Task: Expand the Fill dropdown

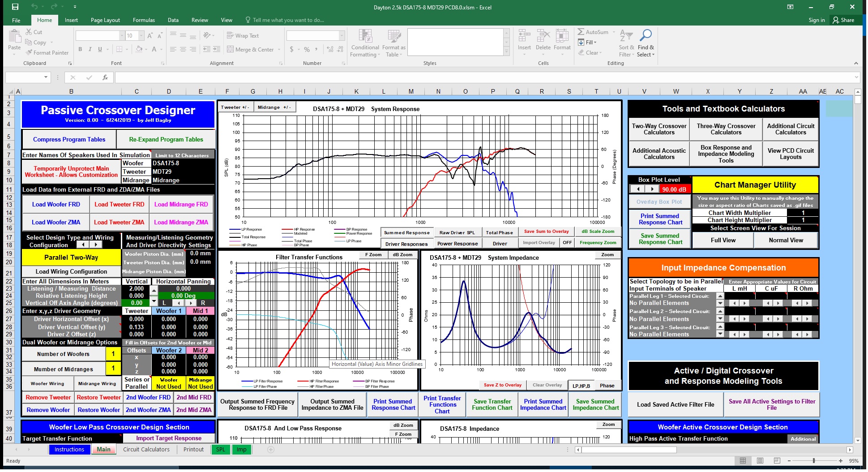Action: pyautogui.click(x=595, y=43)
